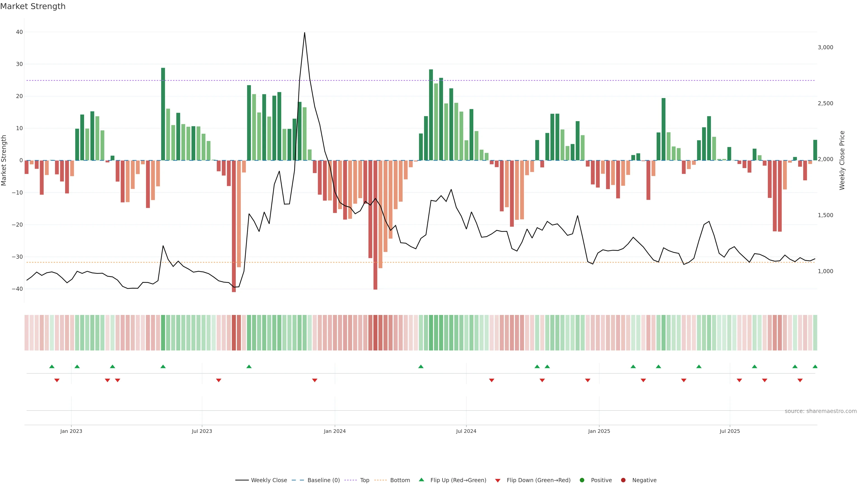Click the Market Strength chart title
Image resolution: width=868 pixels, height=488 pixels.
(x=33, y=6)
